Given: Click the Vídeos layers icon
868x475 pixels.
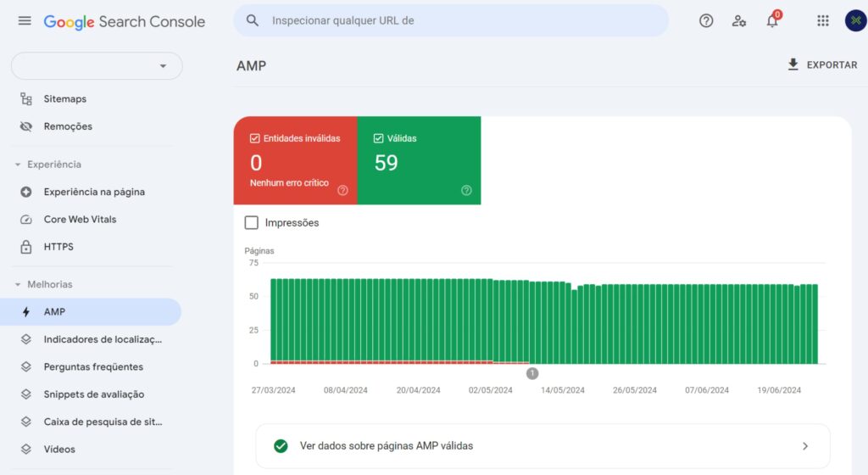Looking at the screenshot, I should tap(26, 449).
